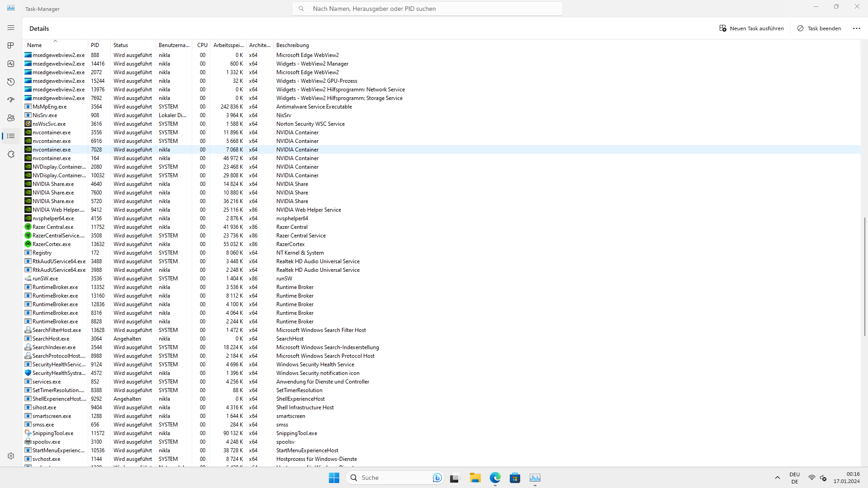Viewport: 868px width, 488px height.
Task: Focus the process search field
Action: (x=427, y=9)
